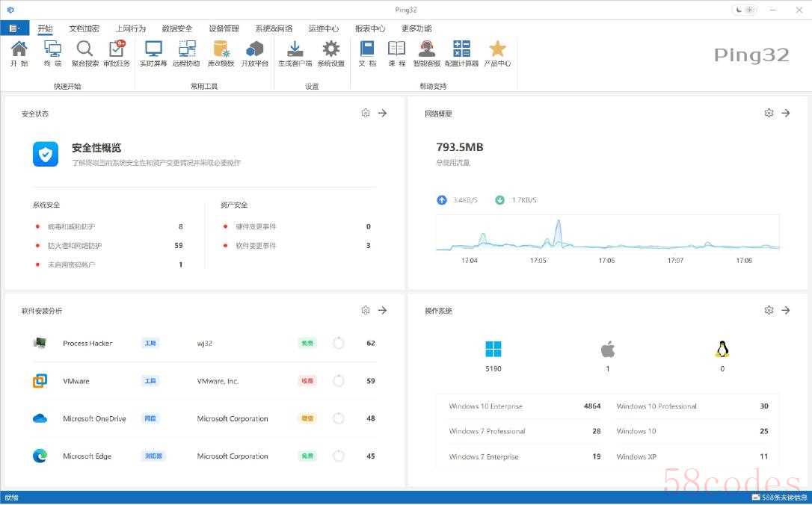Switch to dark mode moon toggle

(739, 10)
